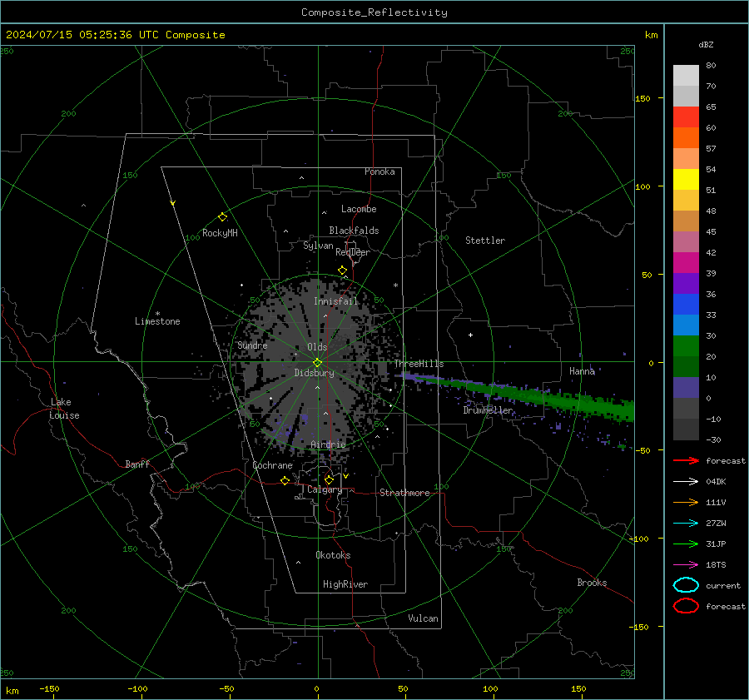Image resolution: width=749 pixels, height=700 pixels.
Task: Click the Olds town label
Action: [317, 347]
